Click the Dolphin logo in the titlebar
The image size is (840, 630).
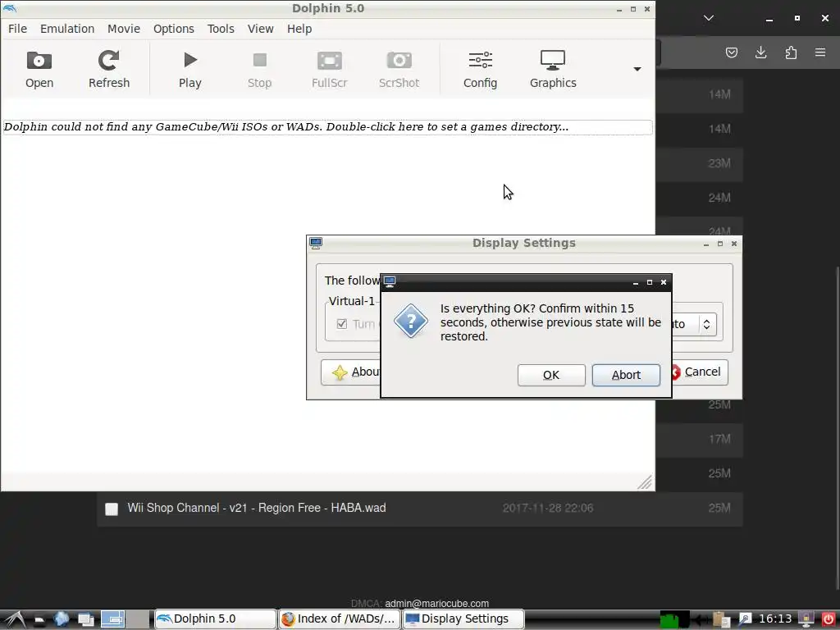(x=9, y=8)
